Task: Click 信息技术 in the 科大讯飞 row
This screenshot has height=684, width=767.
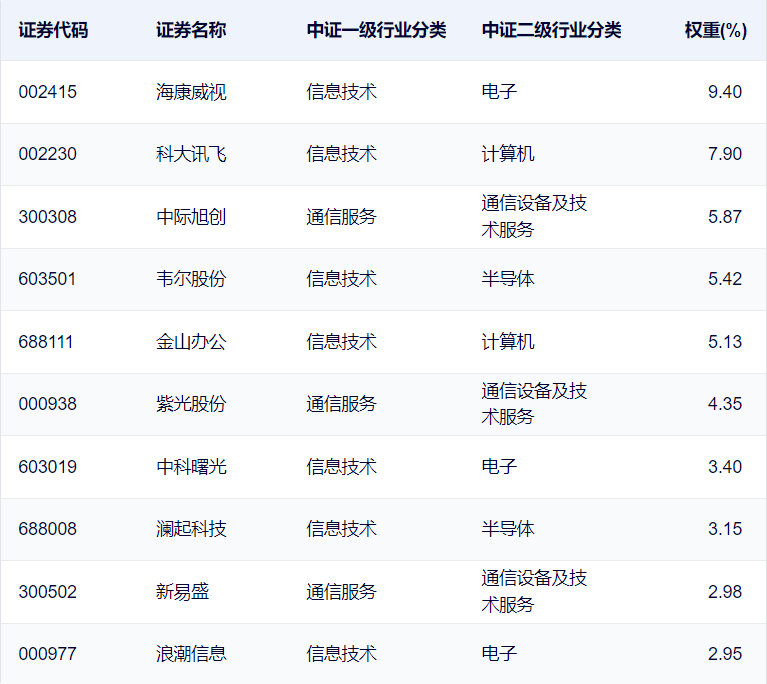Action: tap(341, 154)
